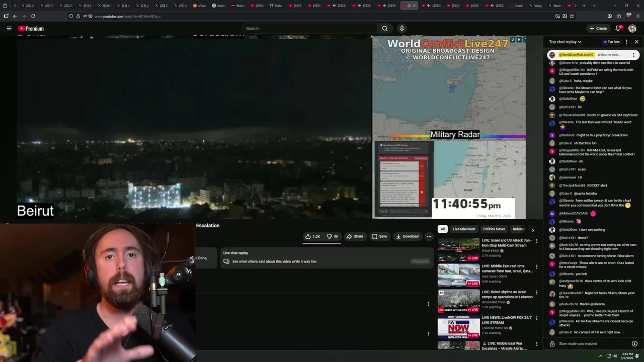Open options menu for Intel Cams video

[x=536, y=266]
